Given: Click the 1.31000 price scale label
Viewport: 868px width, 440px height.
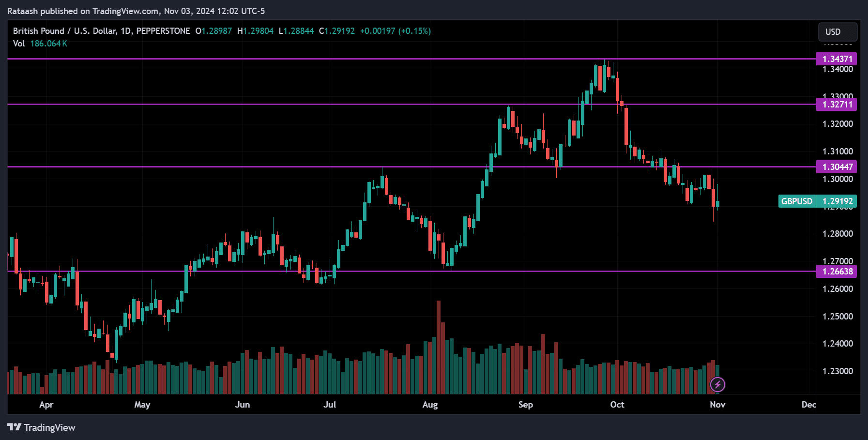Looking at the screenshot, I should (x=838, y=152).
